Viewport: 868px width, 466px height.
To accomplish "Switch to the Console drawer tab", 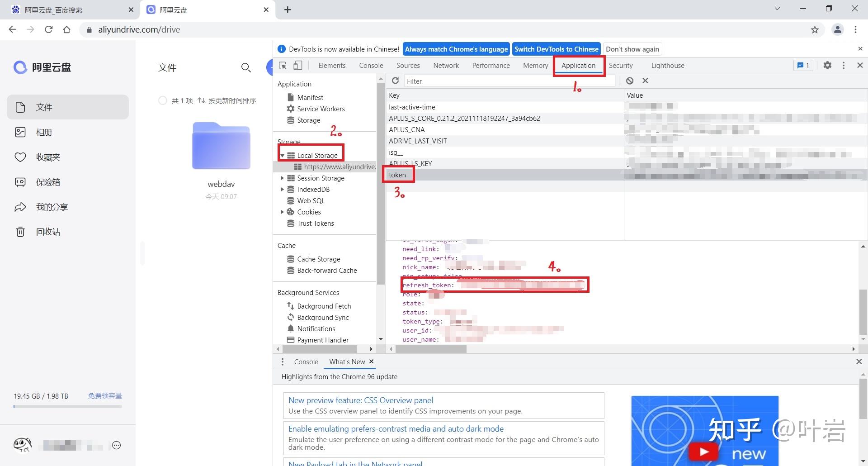I will click(306, 362).
